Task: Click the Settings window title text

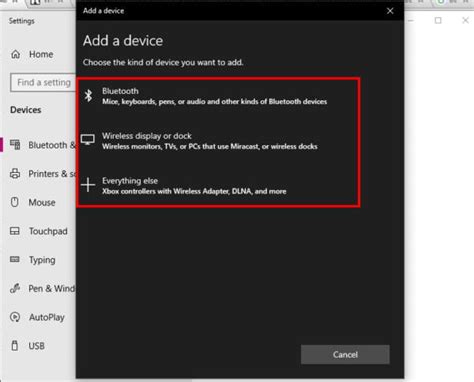Action: [22, 21]
